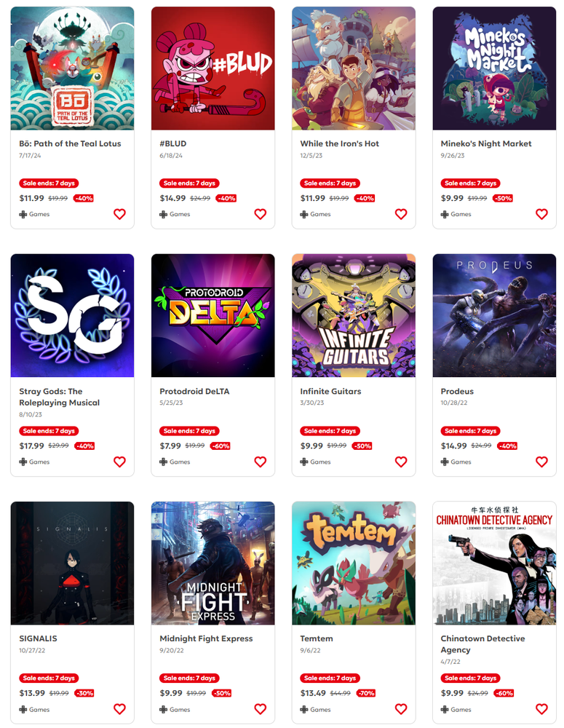Viewport: 564px width, 728px height.
Task: Add SIGNALIS to wishlist via heart
Action: [120, 709]
